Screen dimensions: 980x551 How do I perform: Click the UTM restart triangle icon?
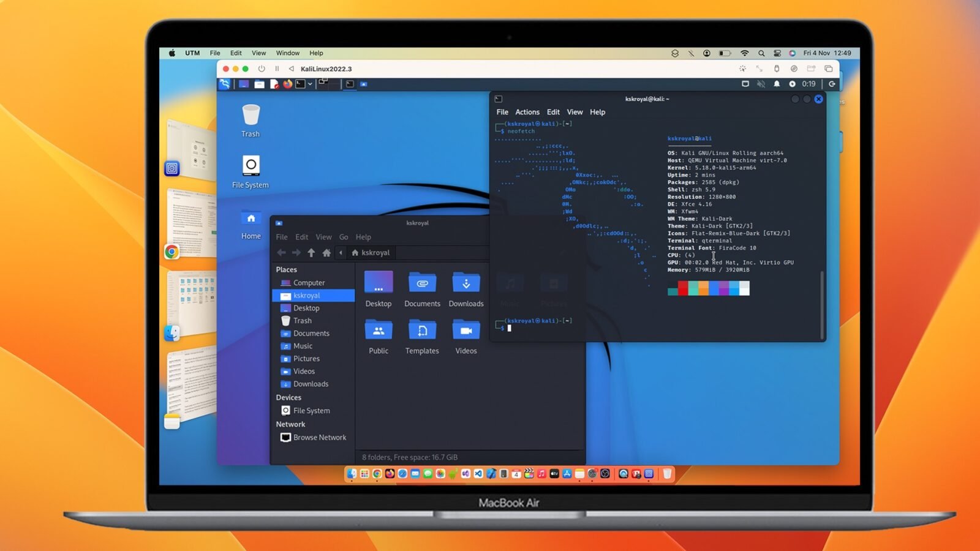click(292, 69)
